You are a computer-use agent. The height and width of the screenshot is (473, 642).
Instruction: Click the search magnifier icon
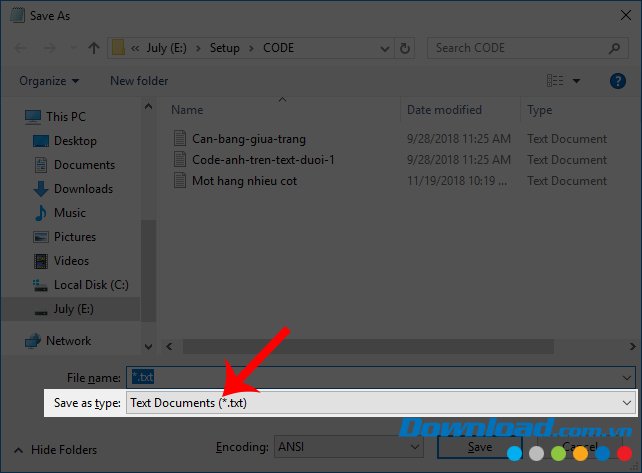tap(614, 48)
